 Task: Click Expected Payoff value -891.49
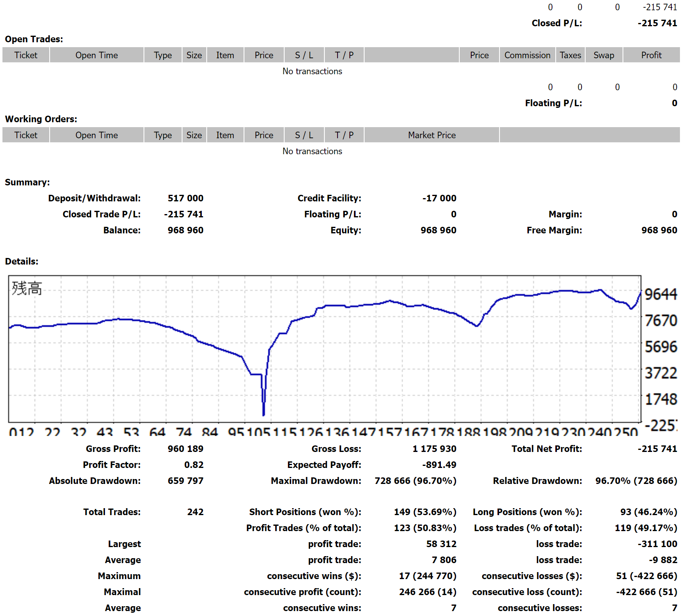[439, 465]
